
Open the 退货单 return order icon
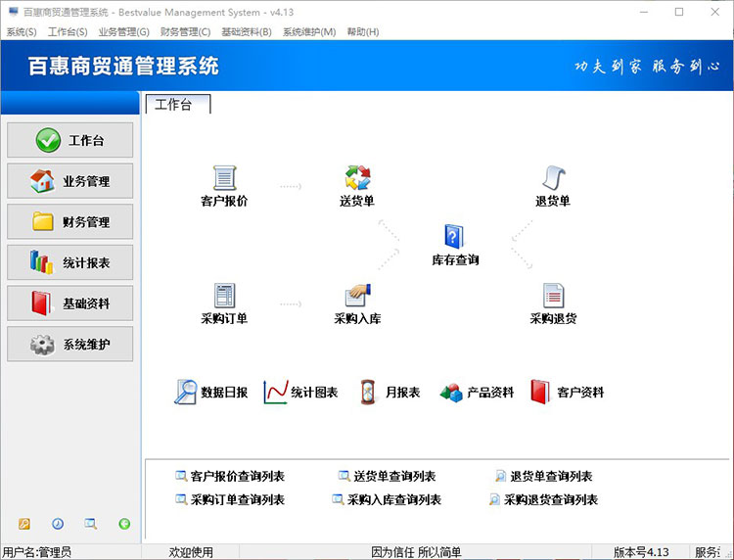point(553,179)
